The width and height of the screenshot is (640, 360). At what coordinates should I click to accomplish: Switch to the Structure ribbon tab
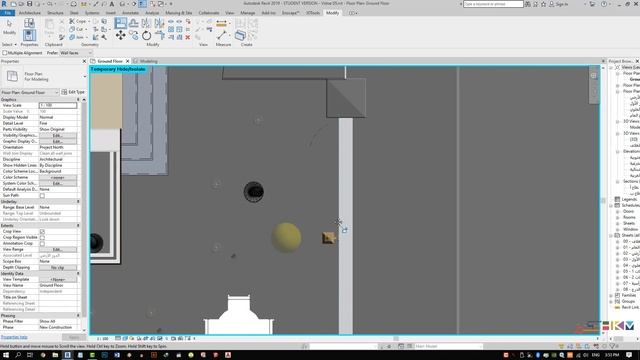pyautogui.click(x=55, y=13)
